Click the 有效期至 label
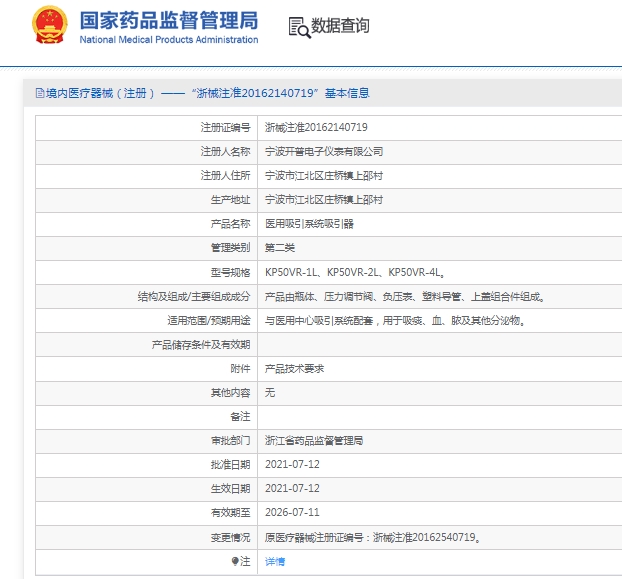Screen dimensions: 622x579 [x=230, y=512]
